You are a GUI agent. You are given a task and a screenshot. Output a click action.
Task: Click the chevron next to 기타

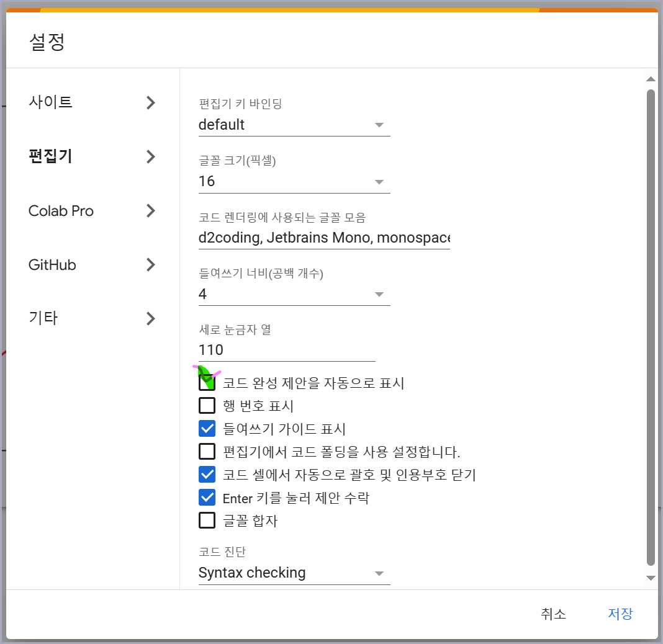pyautogui.click(x=150, y=319)
